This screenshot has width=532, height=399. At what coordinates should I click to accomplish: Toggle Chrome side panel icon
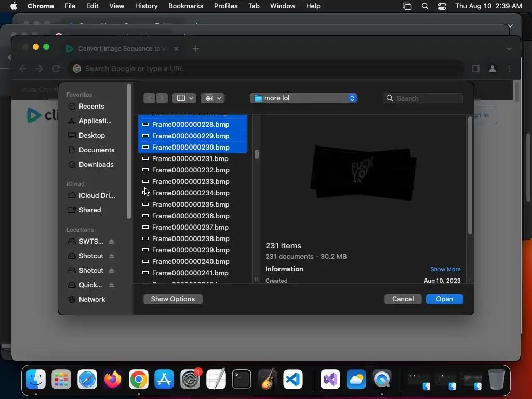(476, 69)
